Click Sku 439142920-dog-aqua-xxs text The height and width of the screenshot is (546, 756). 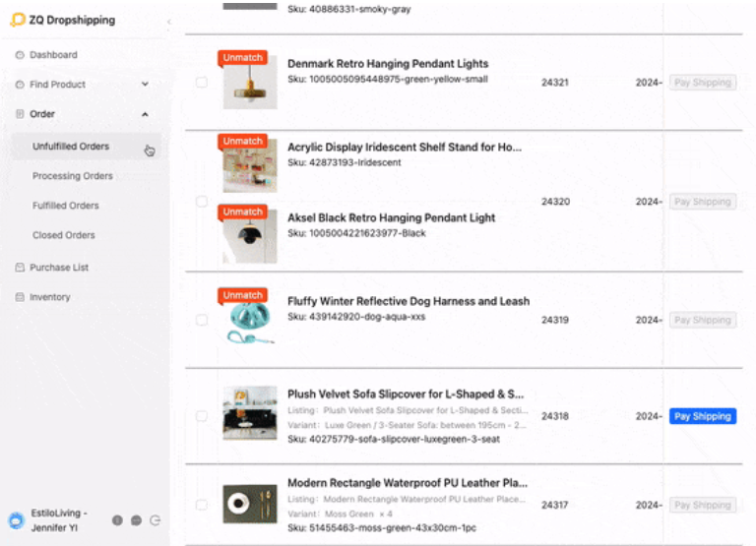click(356, 317)
